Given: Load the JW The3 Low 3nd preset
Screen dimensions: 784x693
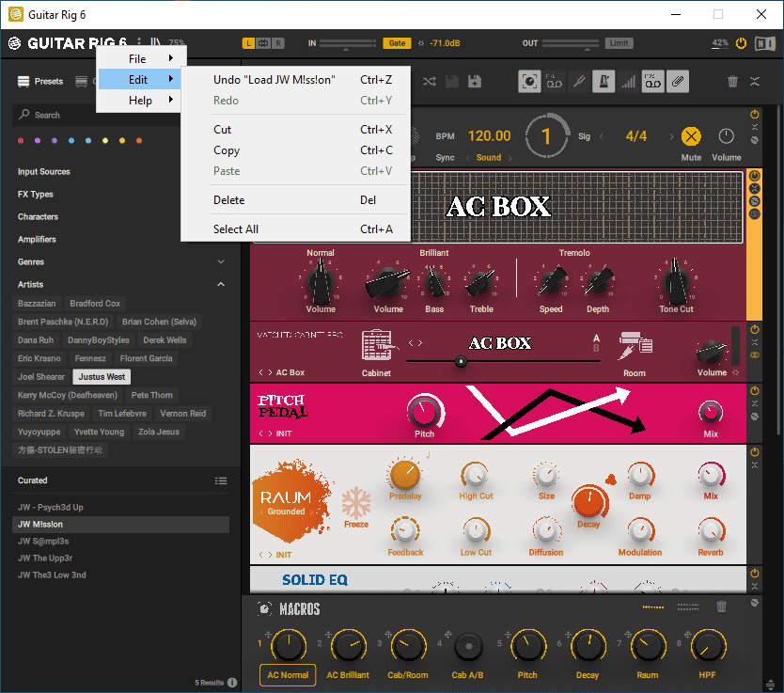Looking at the screenshot, I should coord(120,575).
